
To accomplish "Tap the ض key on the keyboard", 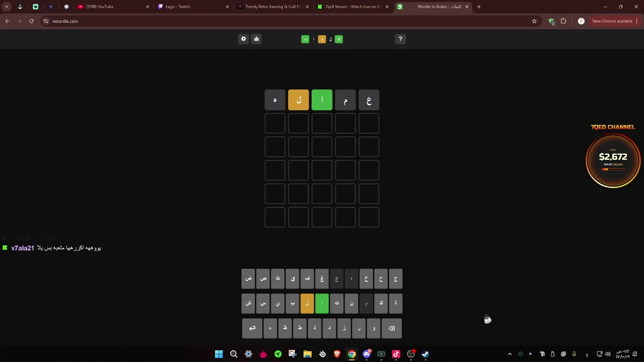I will point(249,279).
